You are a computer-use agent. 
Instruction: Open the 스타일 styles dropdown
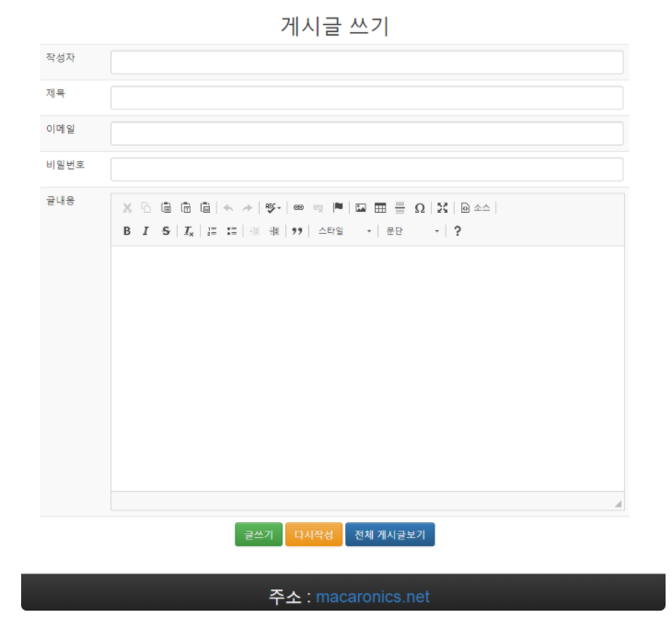click(x=344, y=231)
